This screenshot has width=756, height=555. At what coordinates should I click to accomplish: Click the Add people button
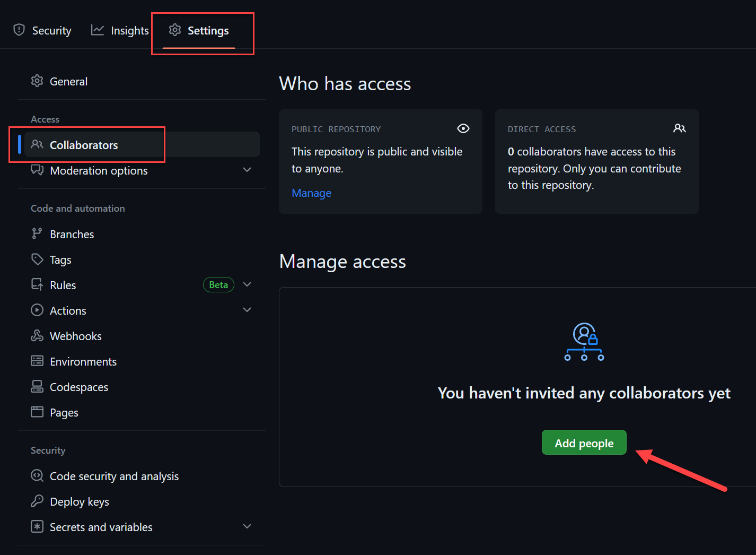tap(584, 442)
